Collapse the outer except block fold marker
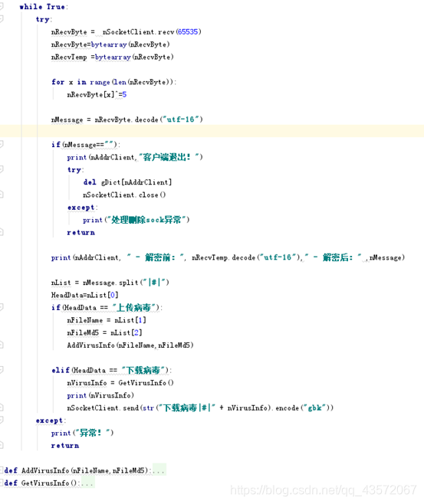424x504 pixels. (x=2, y=420)
